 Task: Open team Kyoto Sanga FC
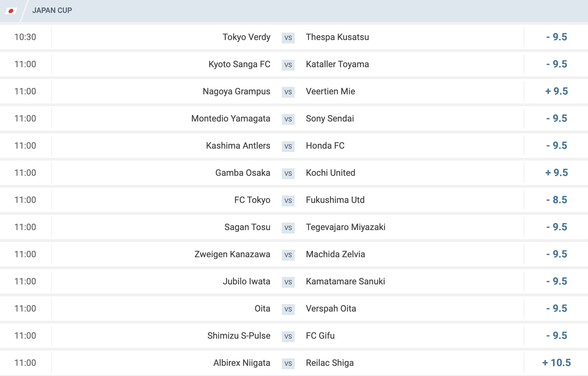coord(239,64)
